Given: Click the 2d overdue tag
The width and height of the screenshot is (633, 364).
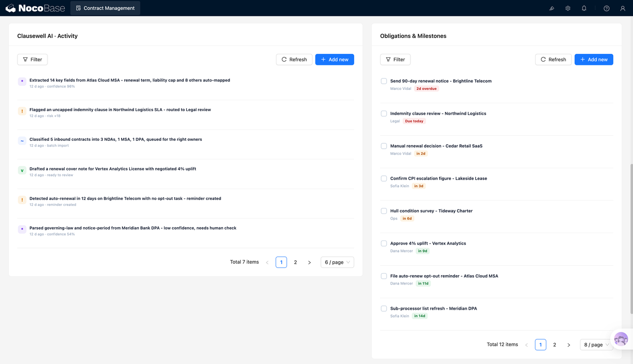Looking at the screenshot, I should coord(426,89).
